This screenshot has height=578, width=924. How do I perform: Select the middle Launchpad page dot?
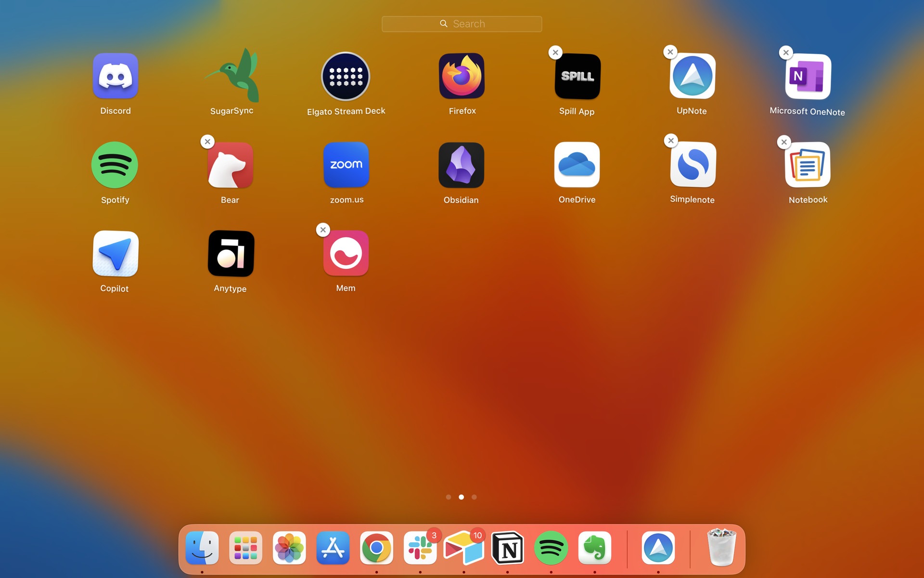click(461, 497)
